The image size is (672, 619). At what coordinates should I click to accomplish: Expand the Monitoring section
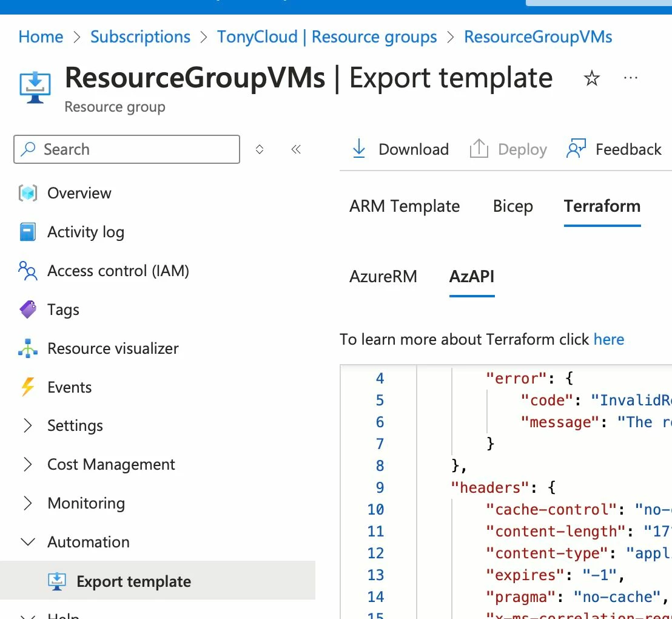(28, 502)
